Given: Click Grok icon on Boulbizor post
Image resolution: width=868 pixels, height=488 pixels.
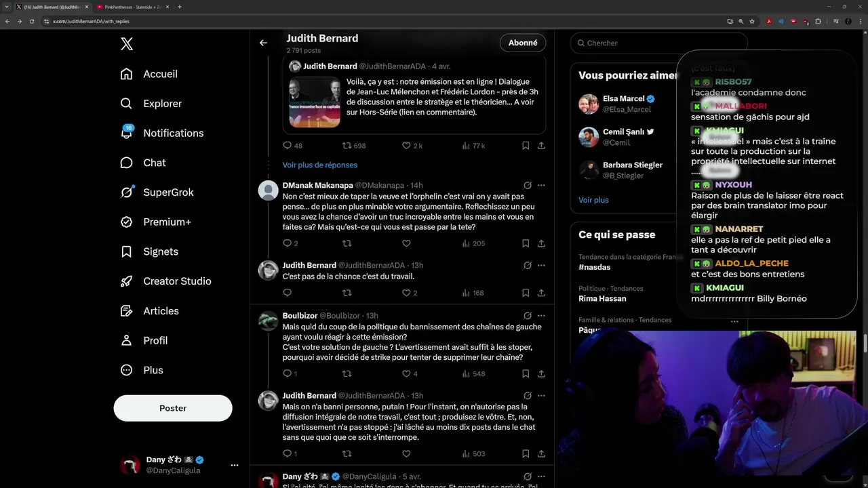Looking at the screenshot, I should coord(527,316).
